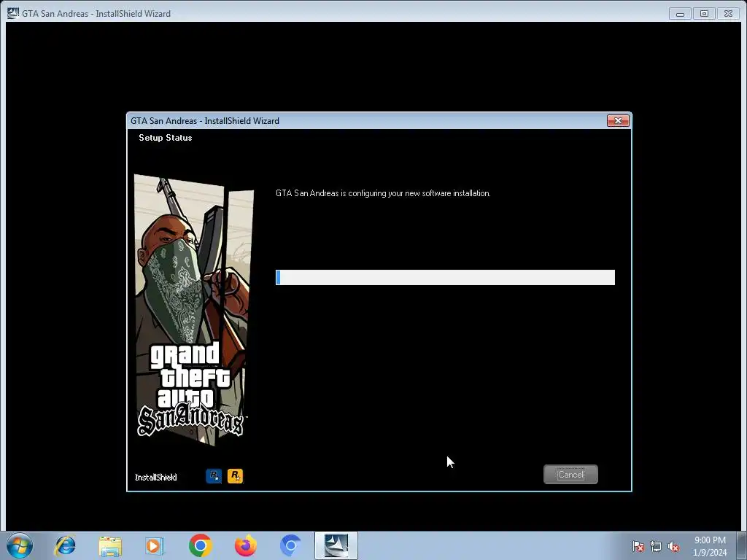Screen dimensions: 747x560
Task: Open the Windows Start menu
Action: [x=20, y=545]
